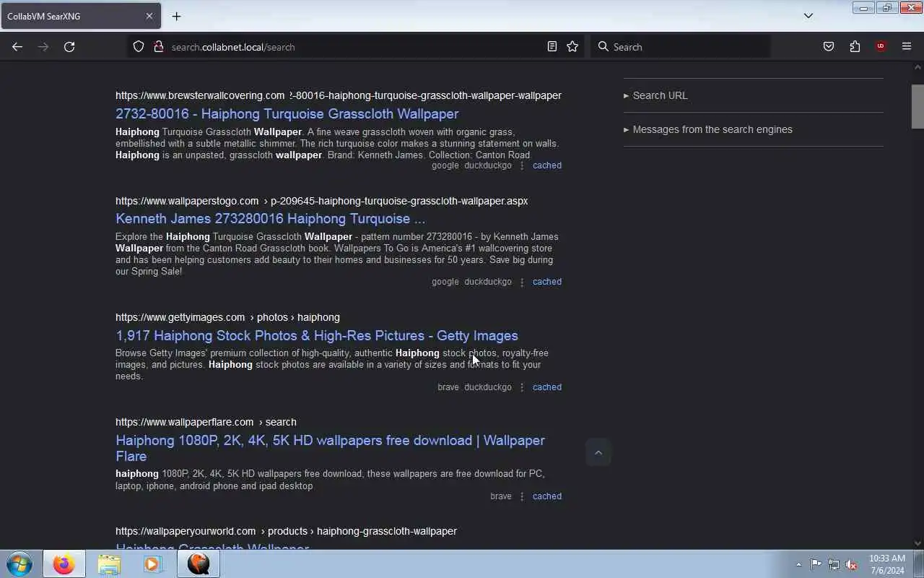Click the page vertical scrollbar thumb
The height and width of the screenshot is (578, 924).
point(918,106)
